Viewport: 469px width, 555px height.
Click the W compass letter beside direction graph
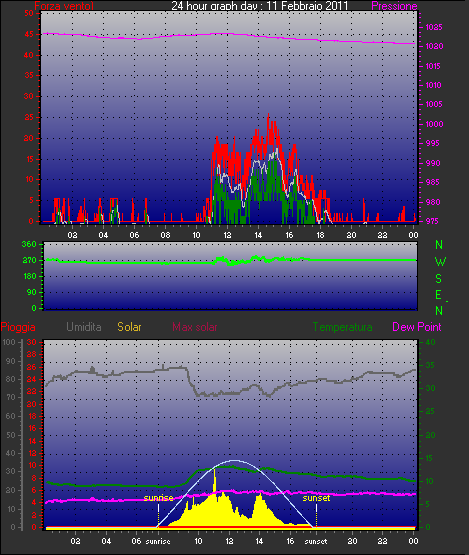tap(440, 262)
